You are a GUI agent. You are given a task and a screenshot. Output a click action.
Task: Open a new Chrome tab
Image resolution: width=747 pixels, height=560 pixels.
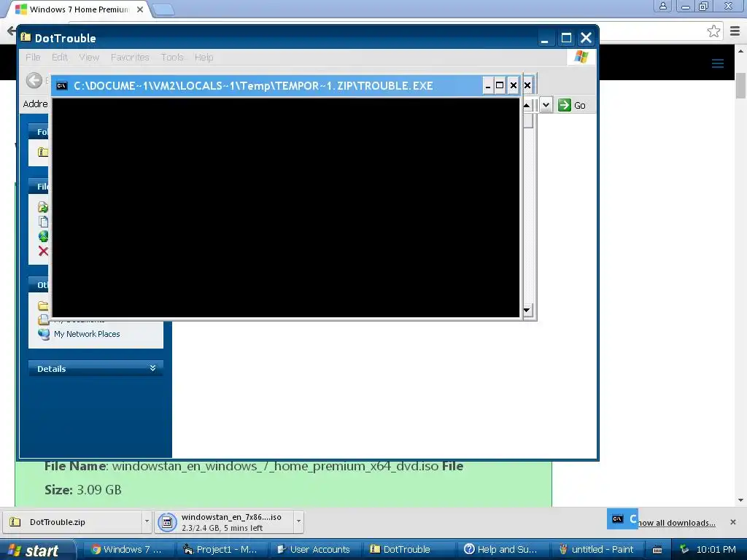tap(164, 9)
